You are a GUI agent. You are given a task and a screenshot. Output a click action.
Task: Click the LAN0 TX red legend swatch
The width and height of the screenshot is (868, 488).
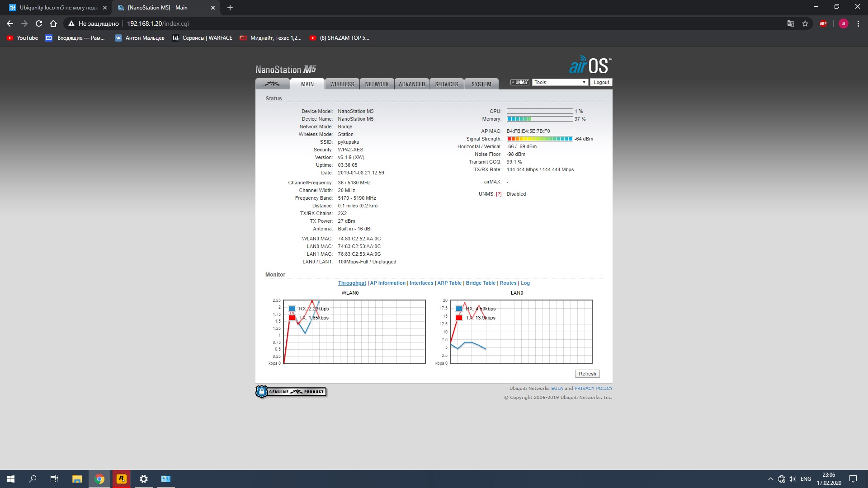[x=459, y=318]
